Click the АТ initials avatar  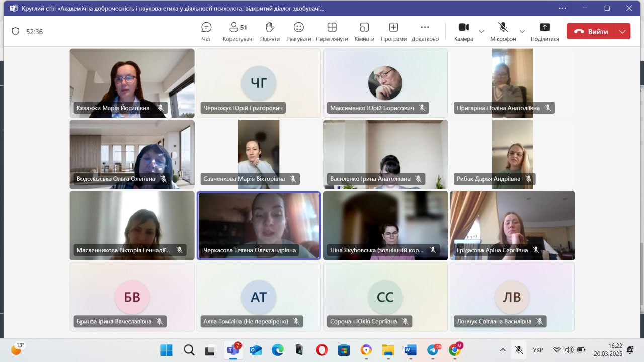click(259, 297)
